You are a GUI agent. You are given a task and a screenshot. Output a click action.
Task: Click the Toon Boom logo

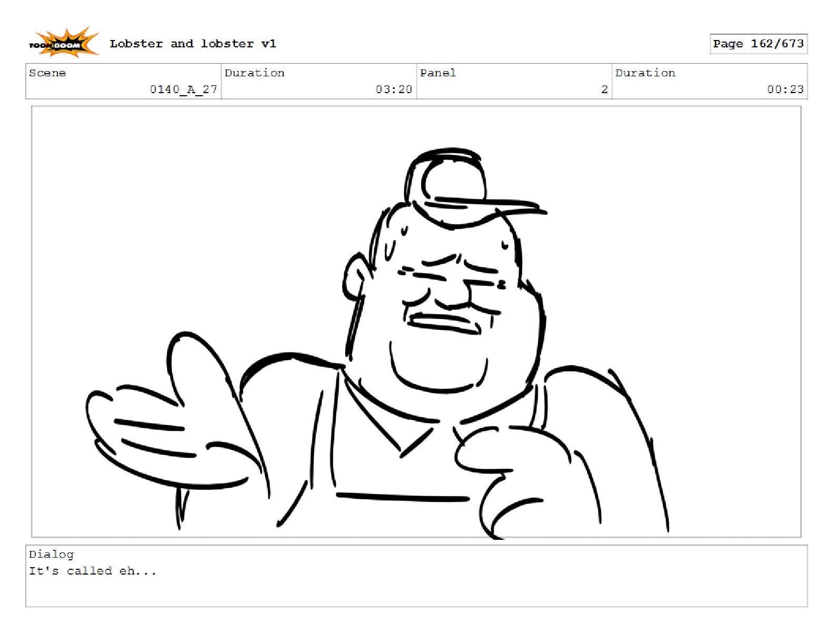63,43
